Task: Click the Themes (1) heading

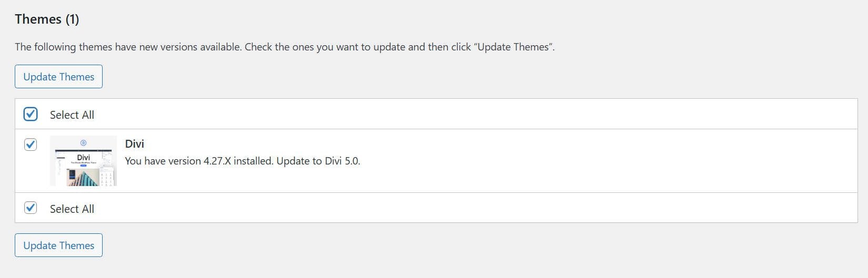Action: tap(47, 19)
